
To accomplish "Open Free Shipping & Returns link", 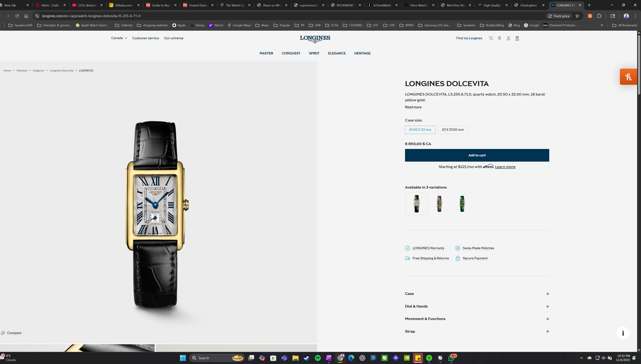I will point(431,258).
